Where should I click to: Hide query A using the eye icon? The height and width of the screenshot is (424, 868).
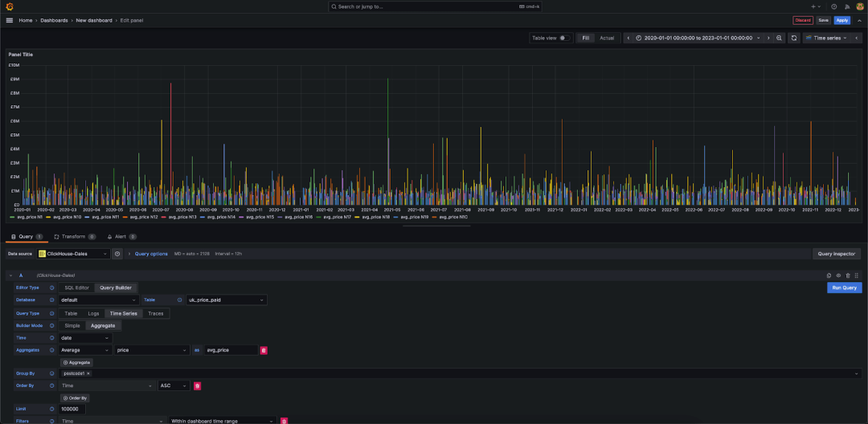[838, 275]
